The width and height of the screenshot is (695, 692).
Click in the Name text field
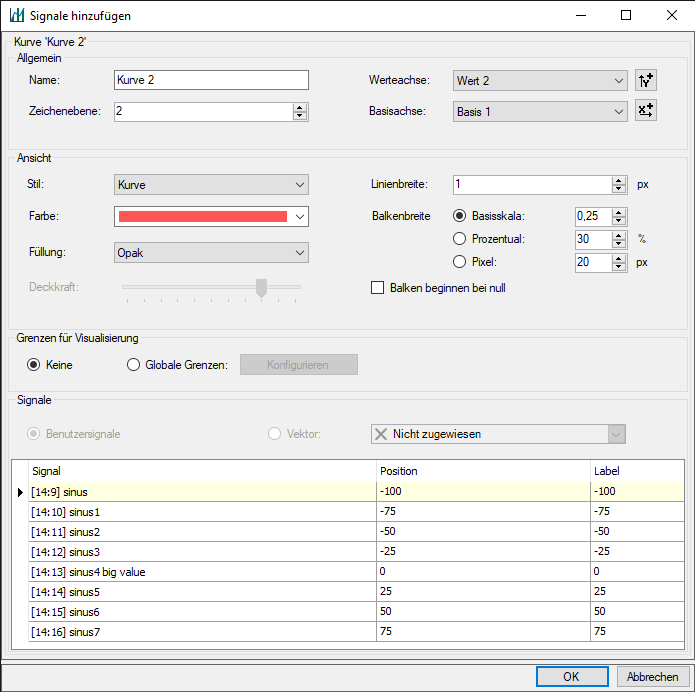pos(211,80)
